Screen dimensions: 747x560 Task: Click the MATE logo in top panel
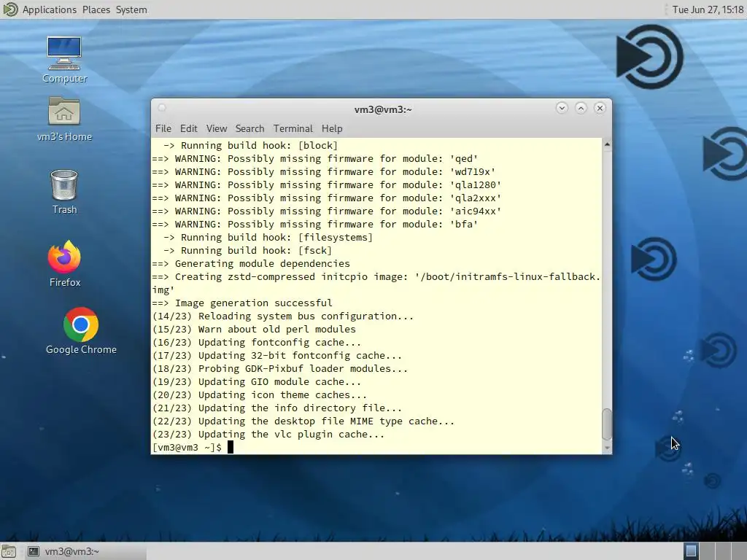point(10,9)
